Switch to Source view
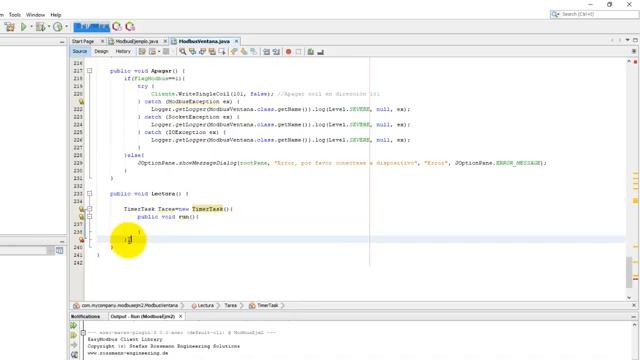Screen dimensions: 640x360 (x=80, y=51)
